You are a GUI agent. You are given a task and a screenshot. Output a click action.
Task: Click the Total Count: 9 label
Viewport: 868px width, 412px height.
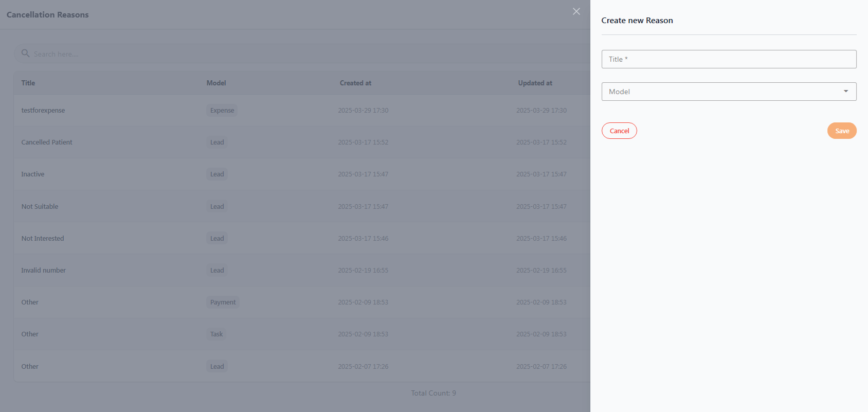[x=433, y=393]
